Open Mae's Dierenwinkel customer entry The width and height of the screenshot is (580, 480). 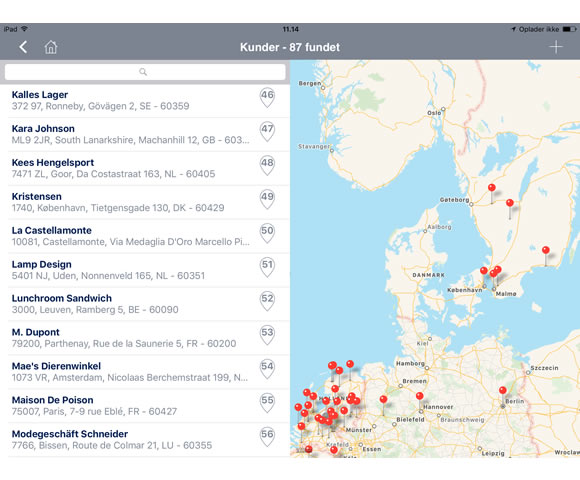[148, 372]
